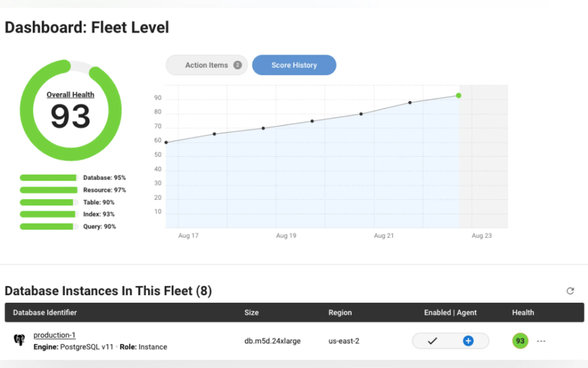Click the Database 95% progress bar
The image size is (588, 368).
(49, 178)
